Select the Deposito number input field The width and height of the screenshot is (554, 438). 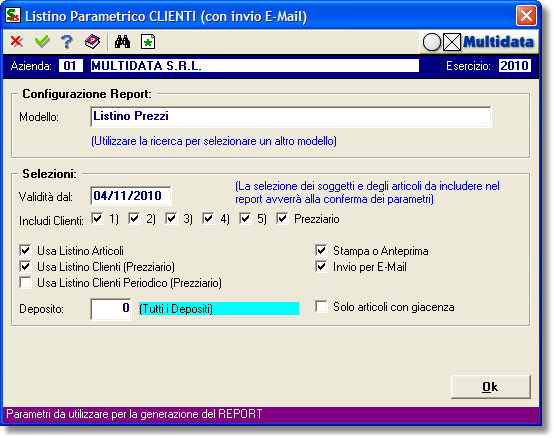pyautogui.click(x=111, y=309)
